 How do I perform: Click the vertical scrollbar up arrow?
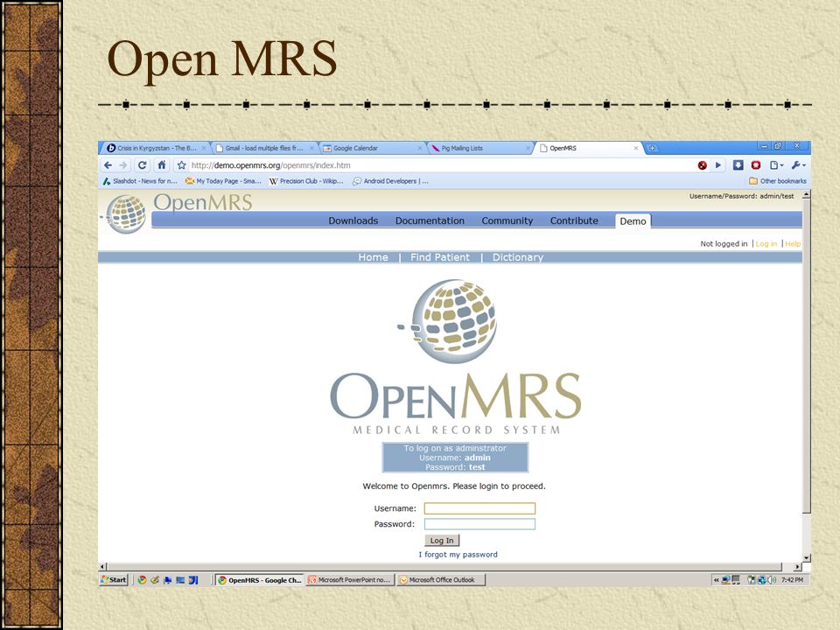click(x=806, y=195)
